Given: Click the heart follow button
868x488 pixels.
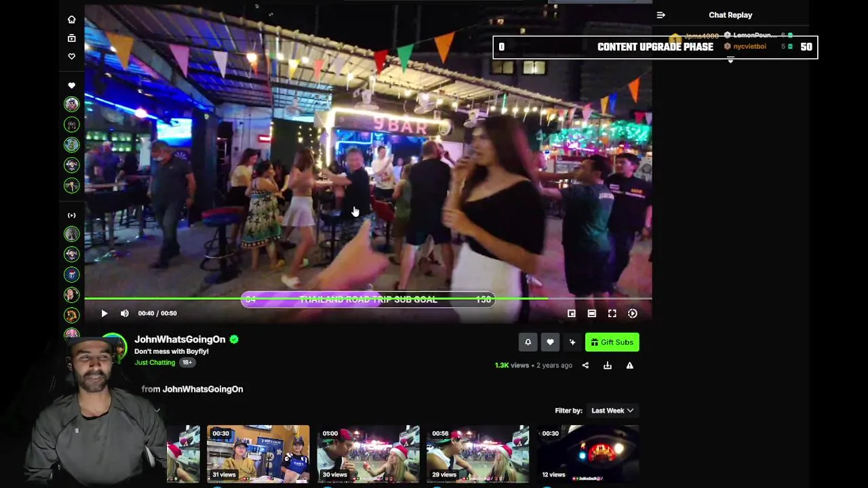Looking at the screenshot, I should pyautogui.click(x=550, y=342).
